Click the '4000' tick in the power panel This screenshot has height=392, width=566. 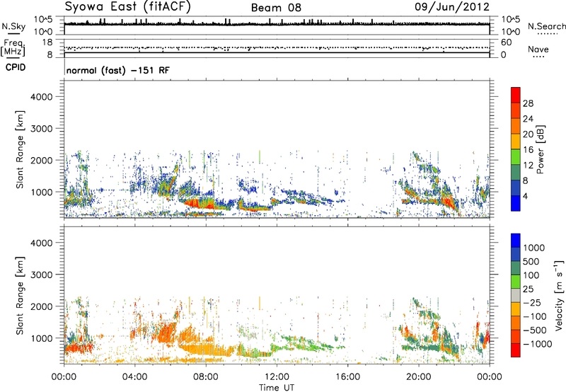point(42,97)
